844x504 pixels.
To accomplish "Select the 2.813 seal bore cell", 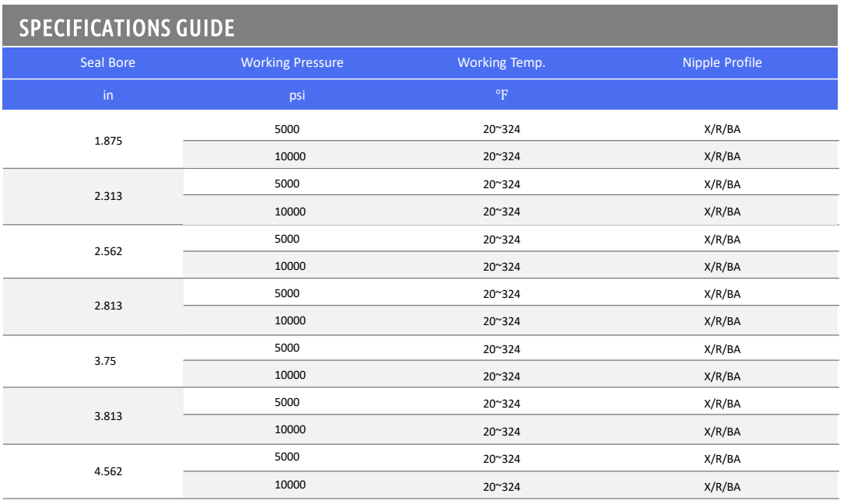I will tap(109, 306).
